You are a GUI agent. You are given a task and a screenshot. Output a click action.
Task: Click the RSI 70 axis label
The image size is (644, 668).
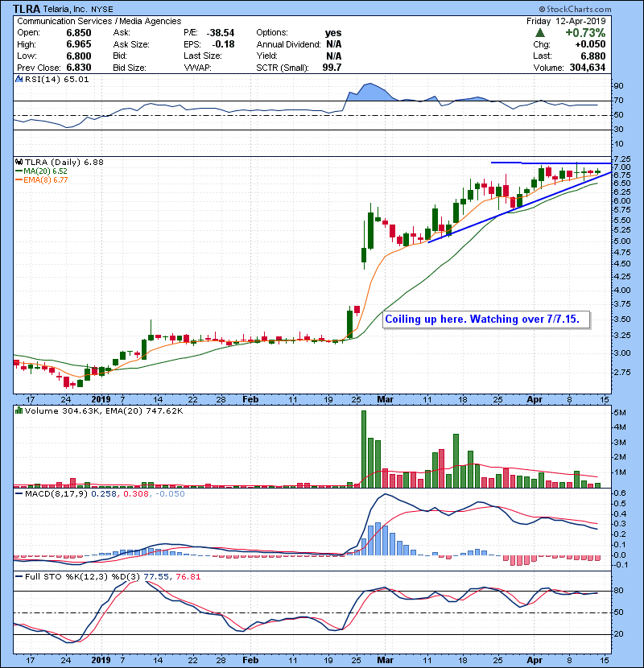tap(619, 101)
